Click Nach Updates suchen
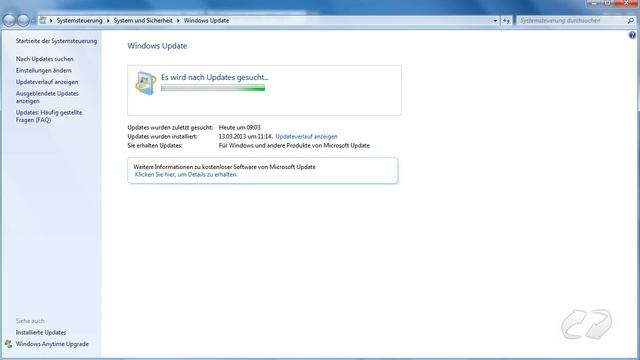 (44, 59)
